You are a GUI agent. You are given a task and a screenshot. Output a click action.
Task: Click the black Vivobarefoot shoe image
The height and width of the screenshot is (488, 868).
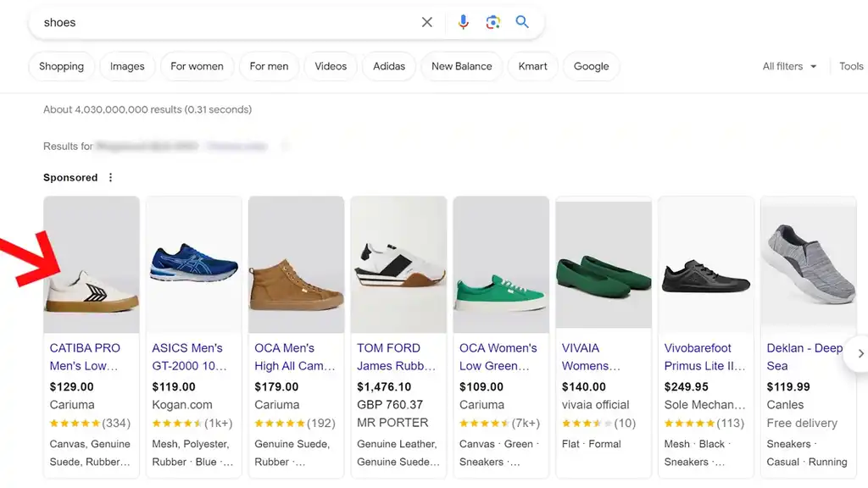706,264
